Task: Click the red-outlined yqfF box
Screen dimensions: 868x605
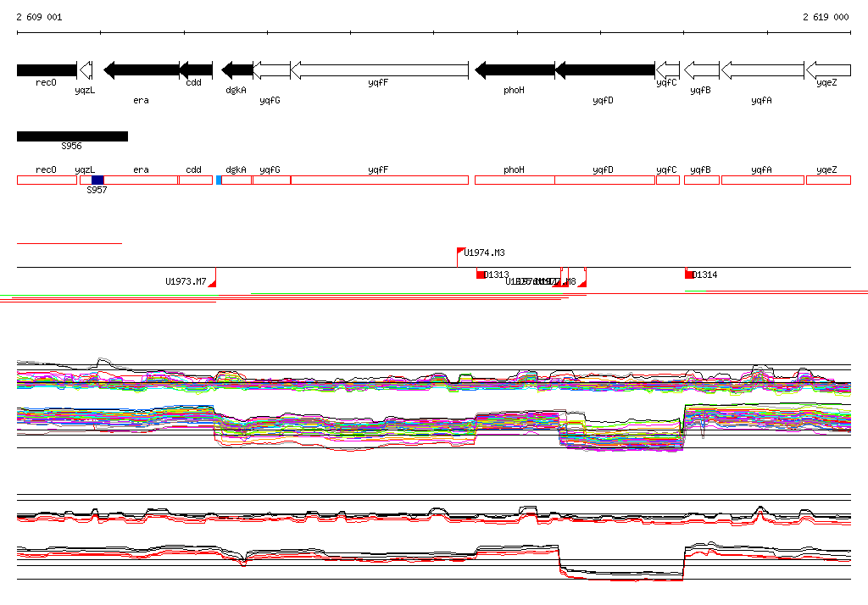Action: (x=380, y=180)
